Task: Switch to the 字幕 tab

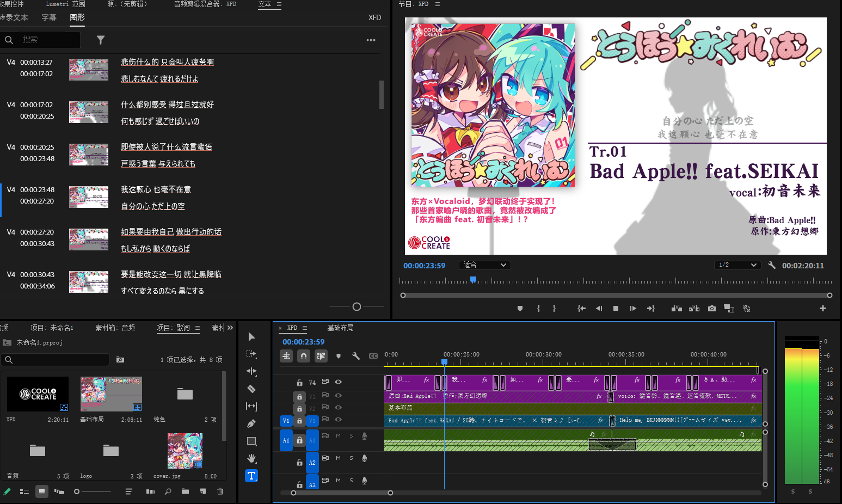Action: [49, 17]
